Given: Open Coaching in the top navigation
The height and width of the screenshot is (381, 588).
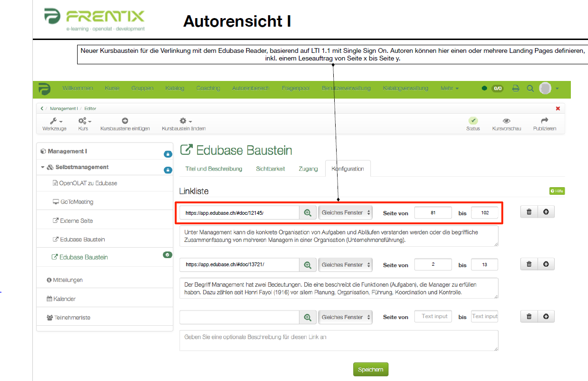Looking at the screenshot, I should (x=208, y=88).
